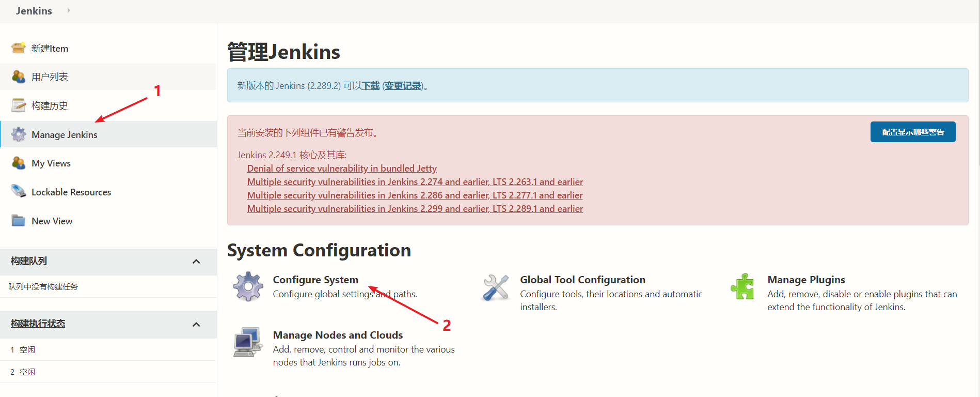The width and height of the screenshot is (980, 397).
Task: Open Manage Plugins
Action: tap(807, 280)
